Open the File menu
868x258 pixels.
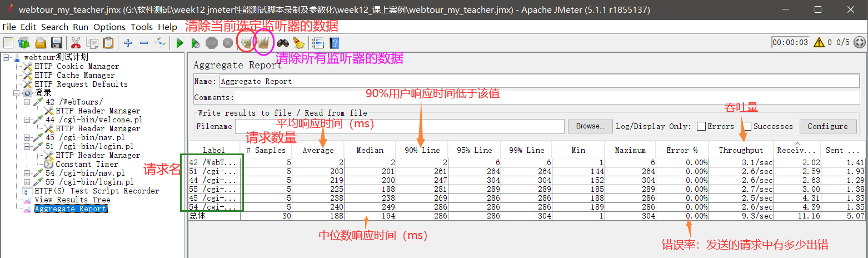pos(9,27)
